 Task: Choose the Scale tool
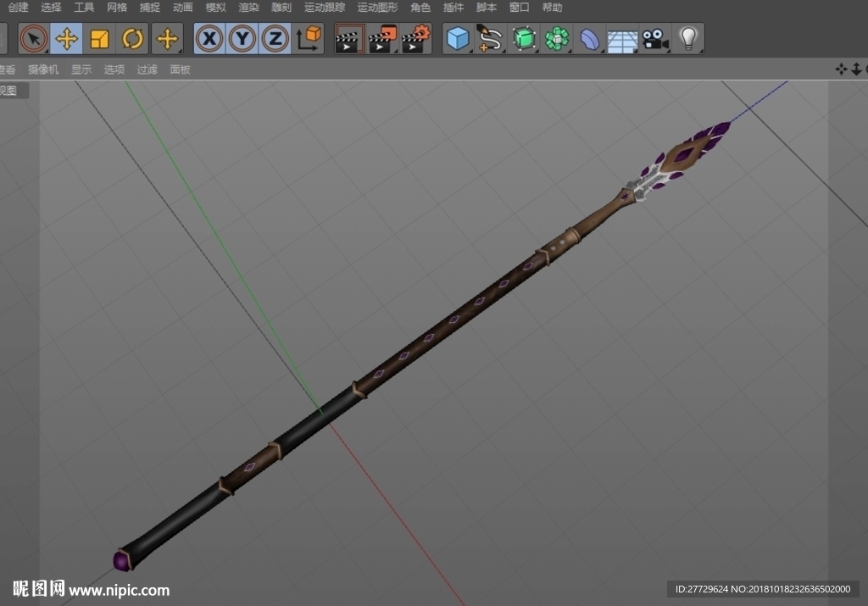(x=100, y=39)
